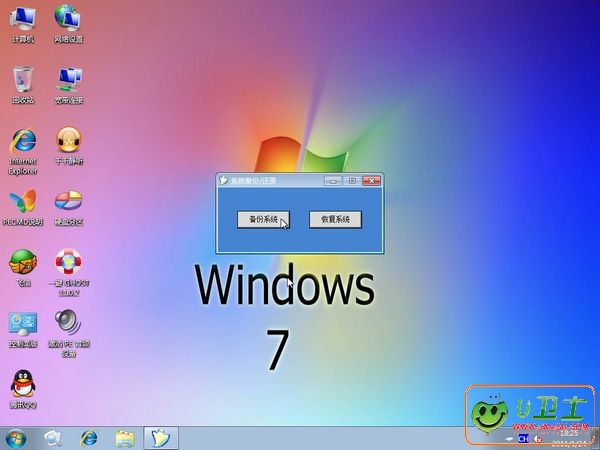Launch the one-key GHOST lifebuoy icon
600x450 pixels.
pyautogui.click(x=68, y=262)
